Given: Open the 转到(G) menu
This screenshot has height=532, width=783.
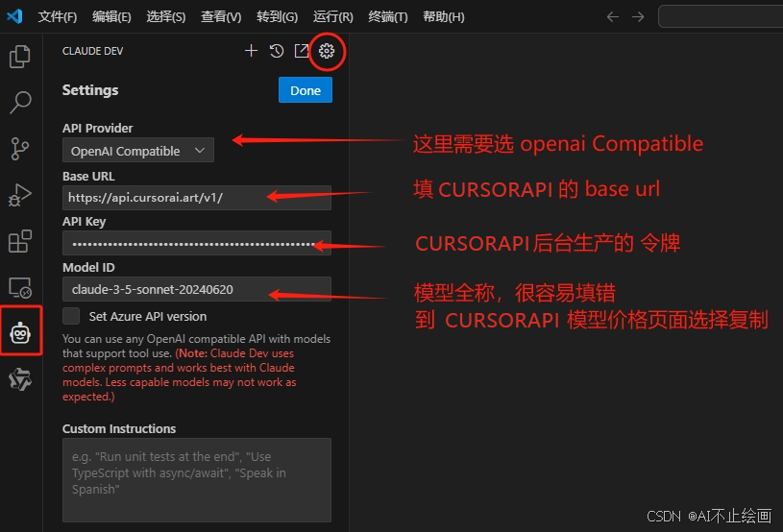Looking at the screenshot, I should pyautogui.click(x=277, y=17).
